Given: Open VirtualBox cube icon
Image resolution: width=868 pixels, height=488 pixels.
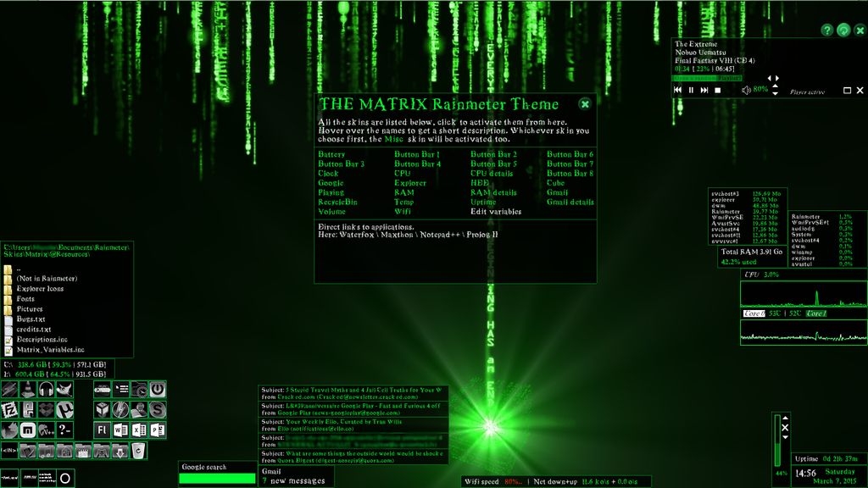Looking at the screenshot, I should pos(103,410).
